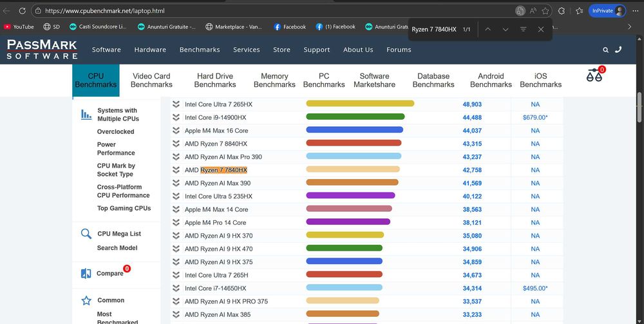This screenshot has width=644, height=324.
Task: Open the Hardware menu
Action: (150, 50)
